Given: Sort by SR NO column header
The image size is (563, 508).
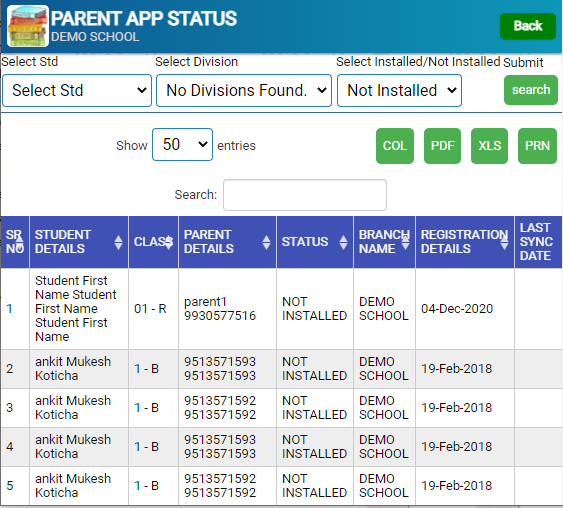Looking at the screenshot, I should pyautogui.click(x=15, y=242).
